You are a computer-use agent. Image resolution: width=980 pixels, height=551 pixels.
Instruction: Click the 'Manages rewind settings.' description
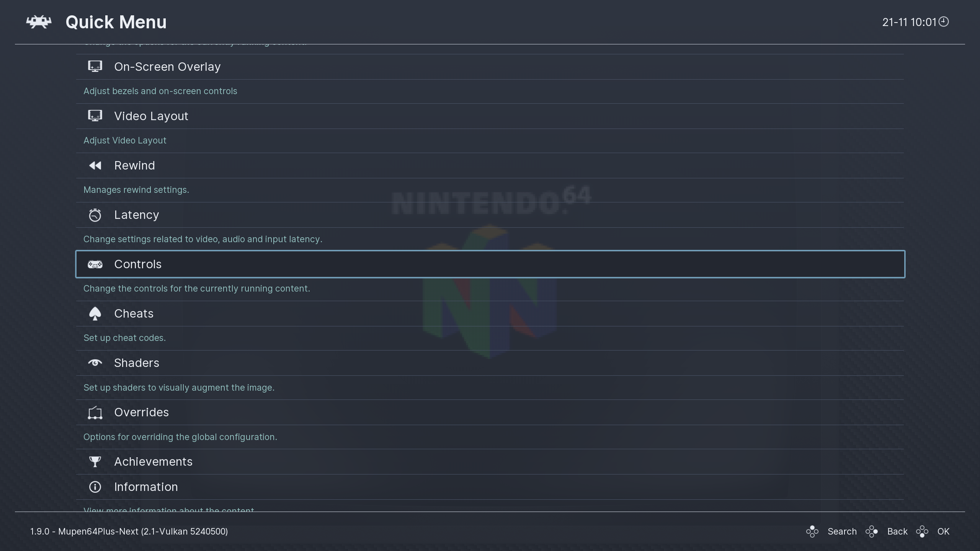click(136, 190)
